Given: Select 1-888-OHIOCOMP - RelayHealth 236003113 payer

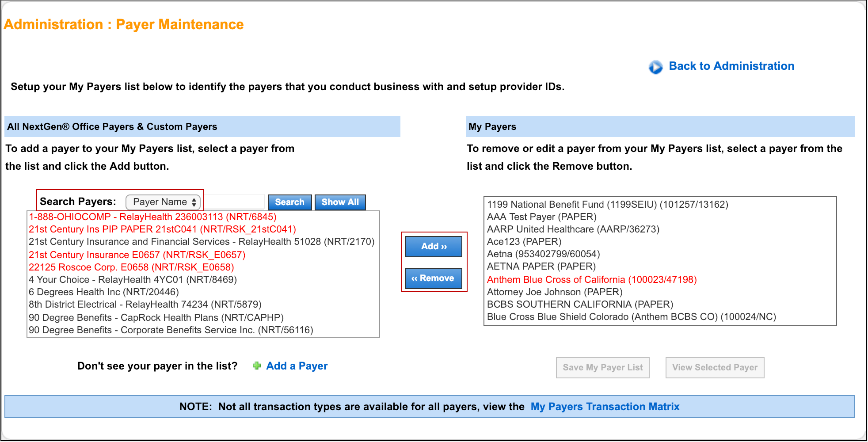Looking at the screenshot, I should (203, 217).
